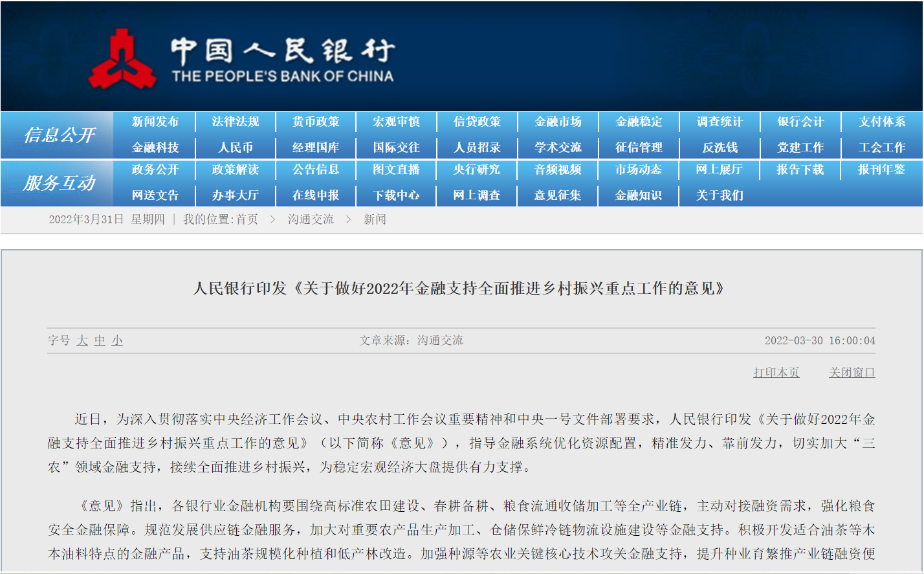Screen dimensions: 924x574
Task: Open the 新闻发布 menu item
Action: click(155, 122)
